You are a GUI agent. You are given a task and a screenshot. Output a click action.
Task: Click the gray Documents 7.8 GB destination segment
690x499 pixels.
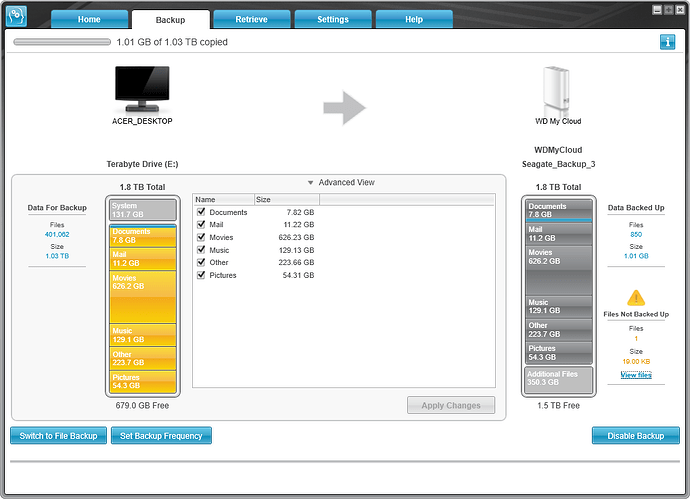tap(558, 210)
